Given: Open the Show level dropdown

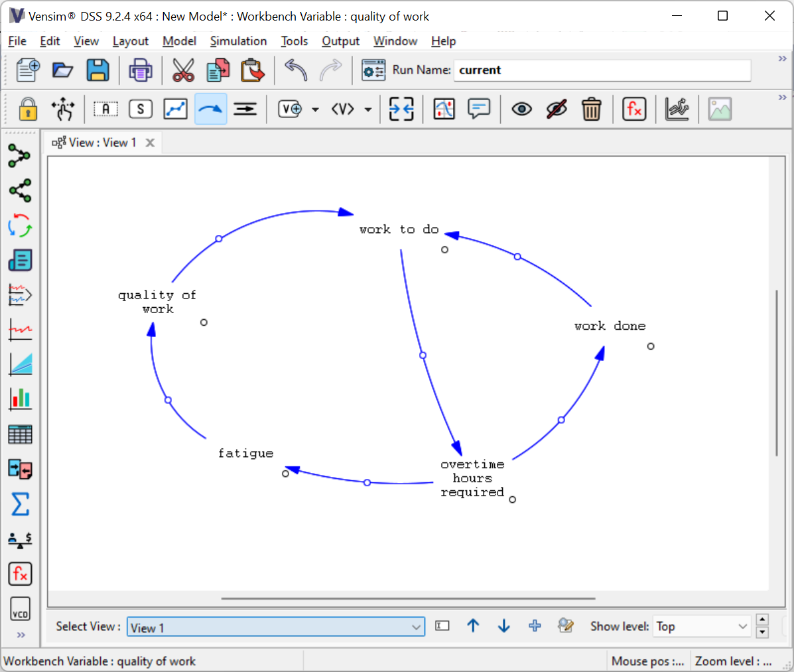Looking at the screenshot, I should [x=742, y=627].
